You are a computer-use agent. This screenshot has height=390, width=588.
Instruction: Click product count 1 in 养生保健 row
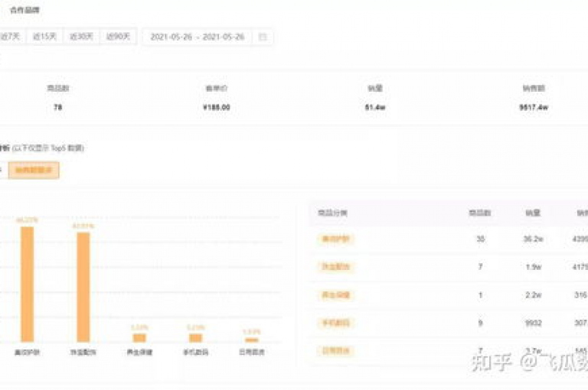click(480, 295)
